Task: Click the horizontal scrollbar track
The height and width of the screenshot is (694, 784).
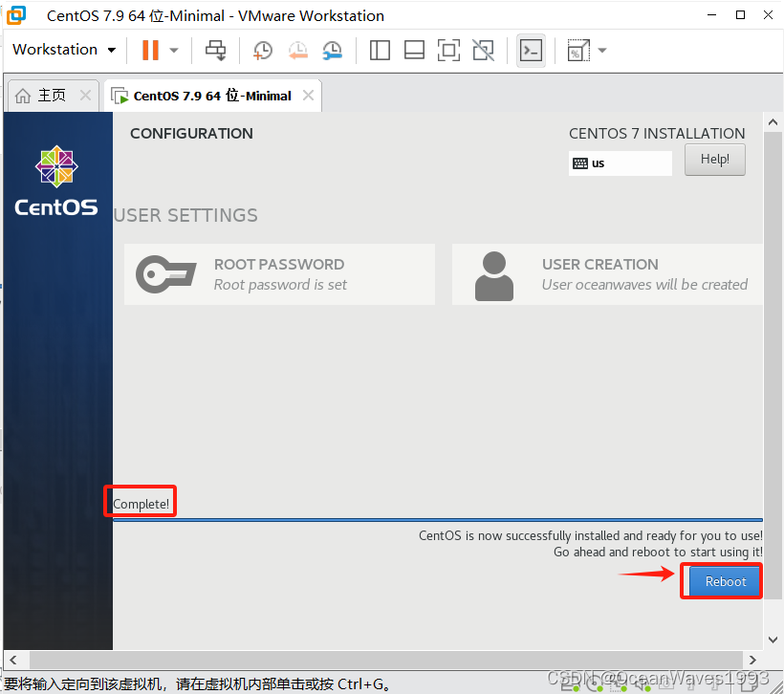Action: coord(386,660)
